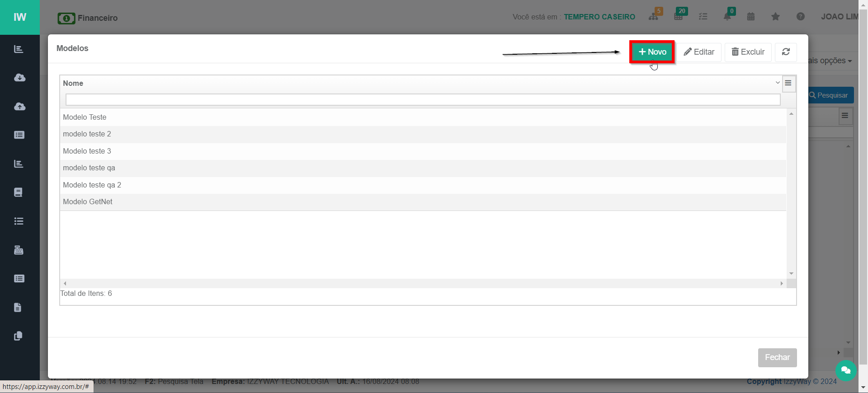This screenshot has width=868, height=393.
Task: Open the cash register icon in the sidebar
Action: point(19,250)
